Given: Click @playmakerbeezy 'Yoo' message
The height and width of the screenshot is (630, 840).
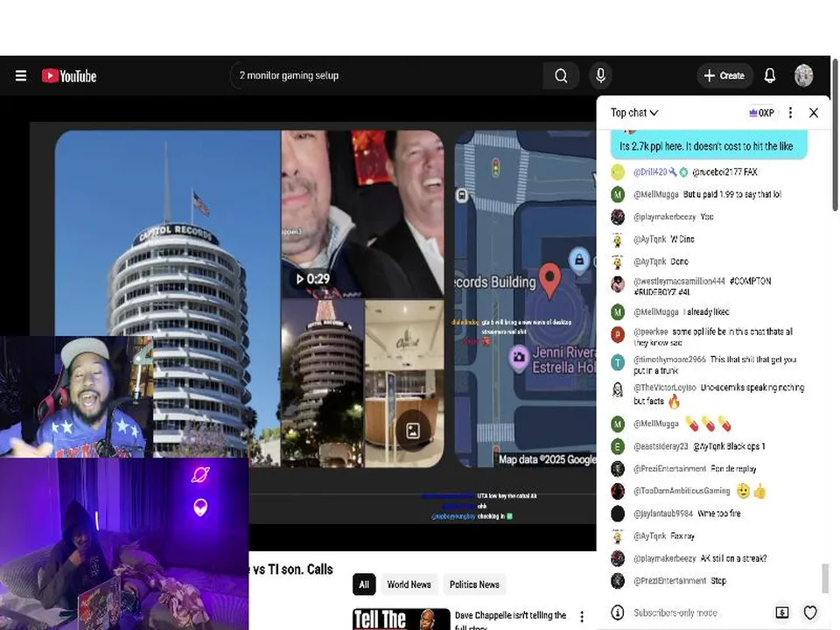Looking at the screenshot, I should [707, 216].
